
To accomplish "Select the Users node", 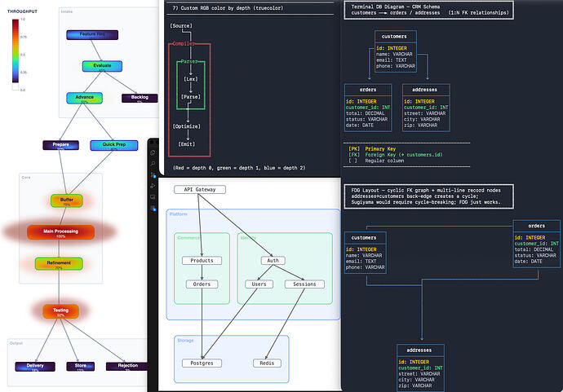I will pos(259,284).
